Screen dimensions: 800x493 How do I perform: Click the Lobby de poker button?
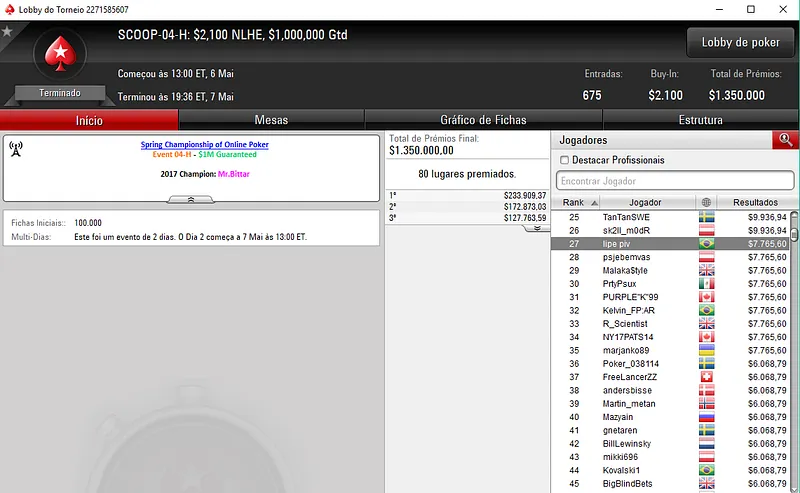click(x=741, y=42)
